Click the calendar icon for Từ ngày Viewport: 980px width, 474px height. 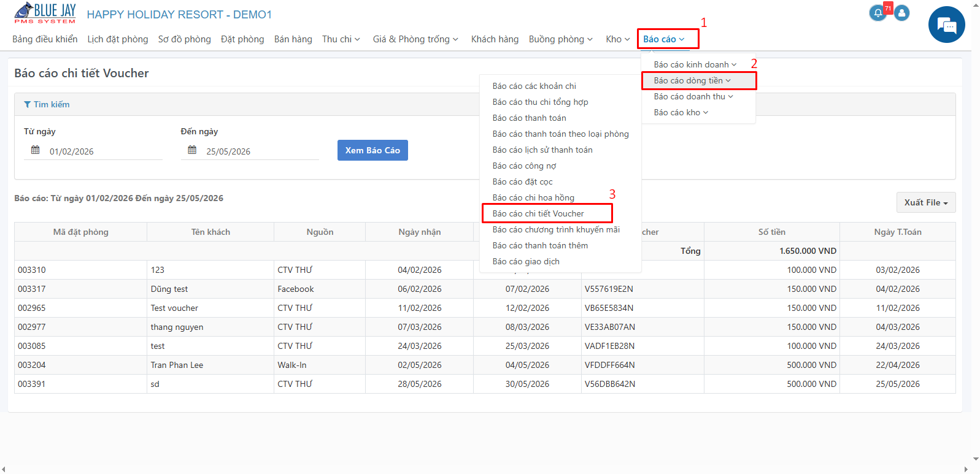pos(36,150)
